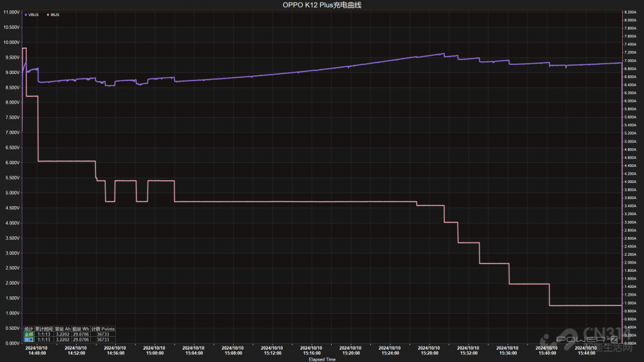The height and width of the screenshot is (362, 644).
Task: Click the 15:24:00 time axis tick label
Action: tap(390, 353)
